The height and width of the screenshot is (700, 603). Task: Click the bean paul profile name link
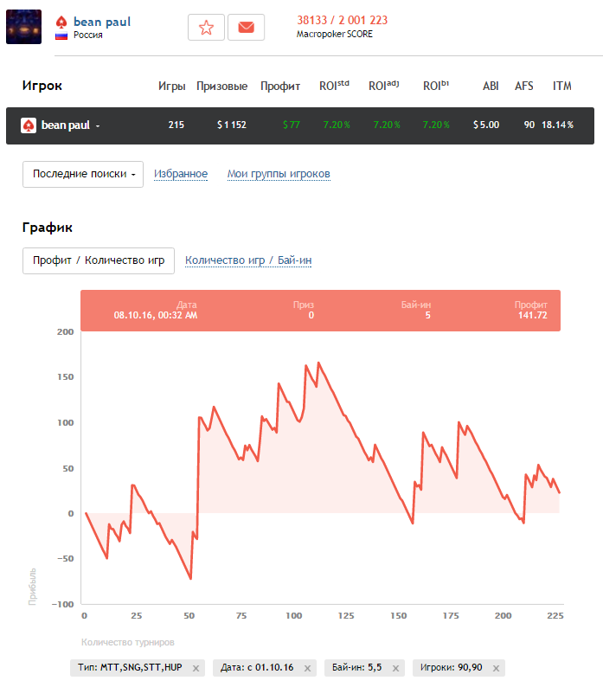102,22
